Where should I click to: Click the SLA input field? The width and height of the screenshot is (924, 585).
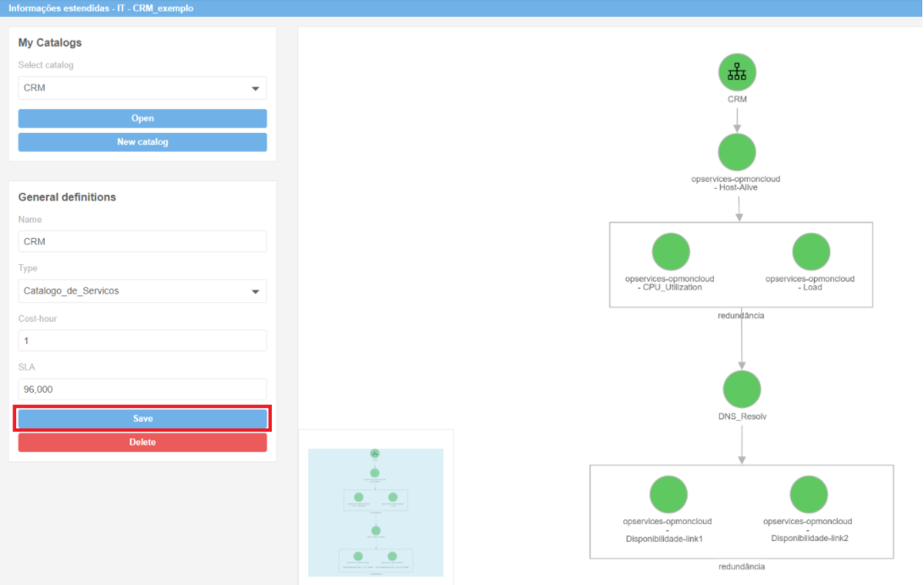pyautogui.click(x=142, y=389)
